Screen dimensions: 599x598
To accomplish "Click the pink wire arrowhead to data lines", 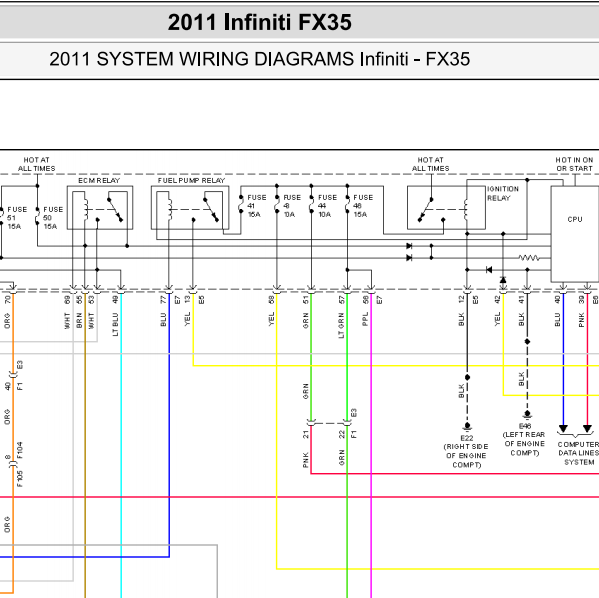I will tap(588, 429).
